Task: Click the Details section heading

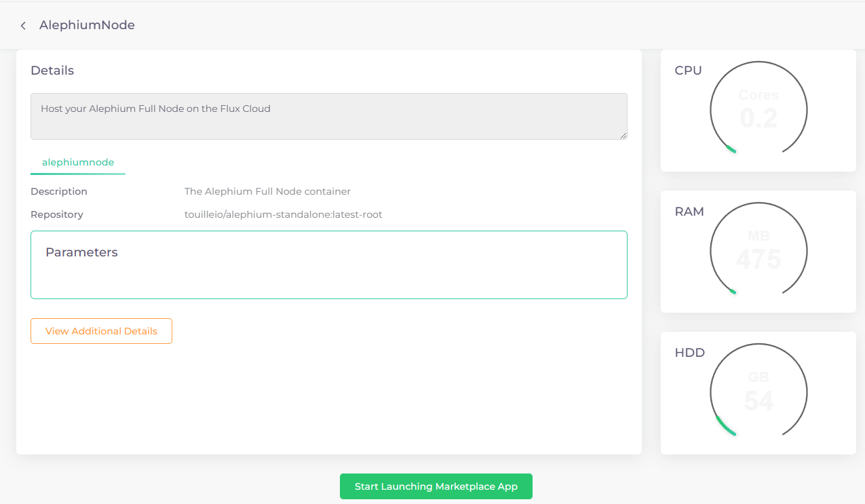Action: coord(52,71)
